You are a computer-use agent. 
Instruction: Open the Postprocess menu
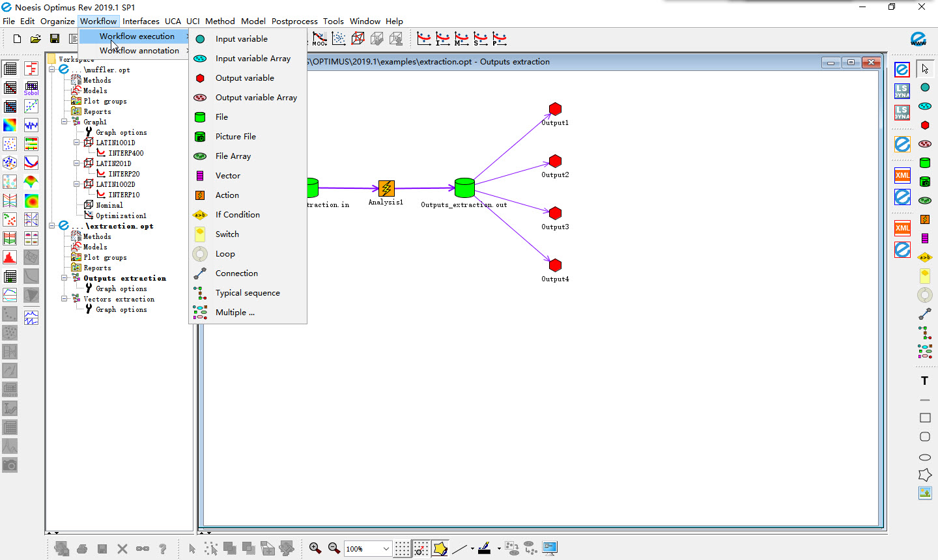pos(294,21)
